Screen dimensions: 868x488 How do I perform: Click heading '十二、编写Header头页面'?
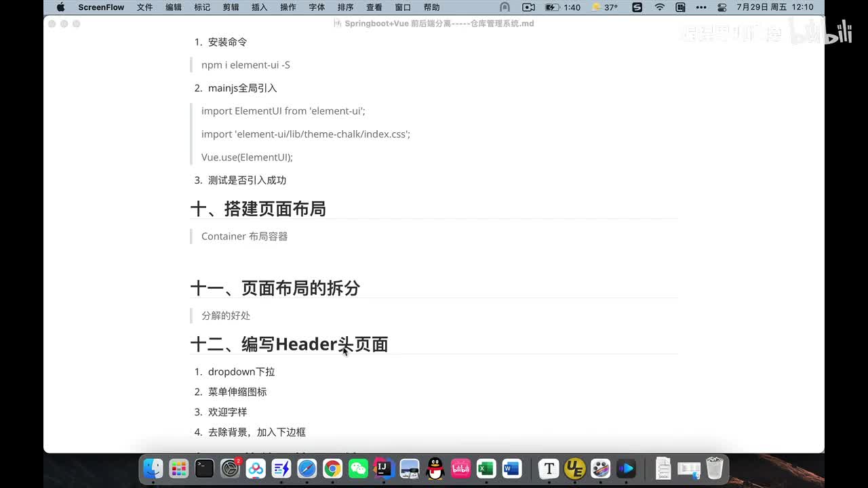point(290,344)
